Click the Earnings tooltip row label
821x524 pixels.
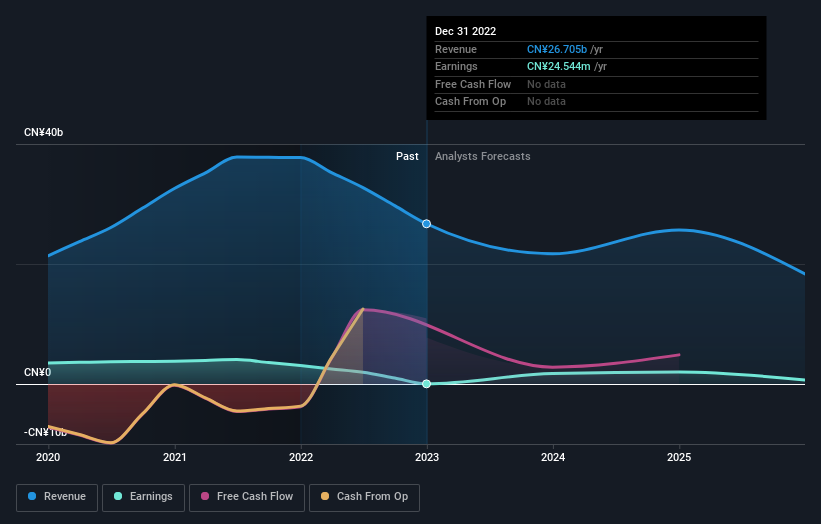(x=456, y=66)
